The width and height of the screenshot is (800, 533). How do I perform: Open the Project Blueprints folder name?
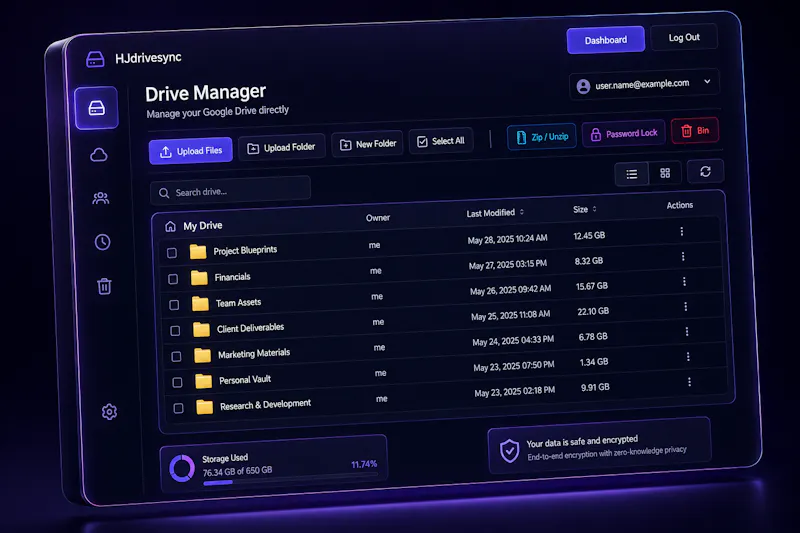click(245, 250)
